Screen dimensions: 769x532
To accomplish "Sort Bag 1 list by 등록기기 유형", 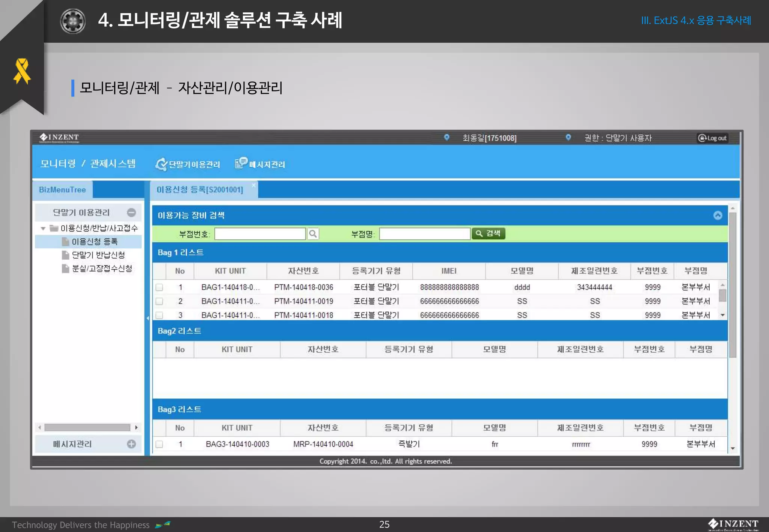I will tap(376, 271).
